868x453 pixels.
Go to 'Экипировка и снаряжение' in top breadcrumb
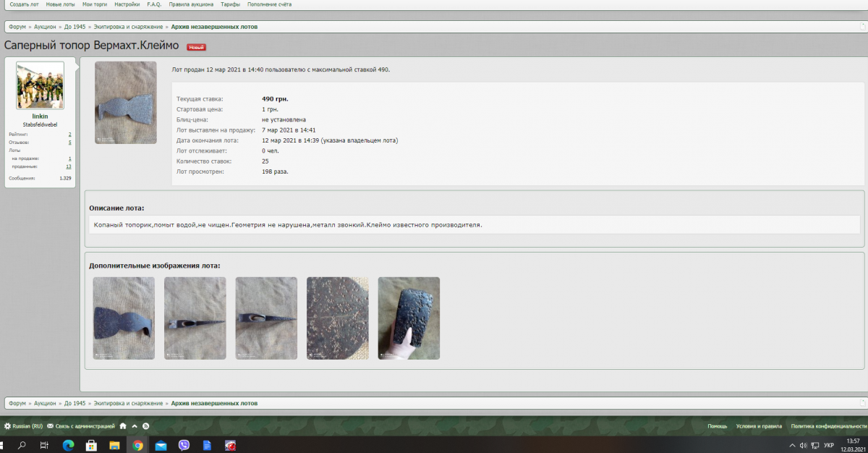[x=128, y=27]
